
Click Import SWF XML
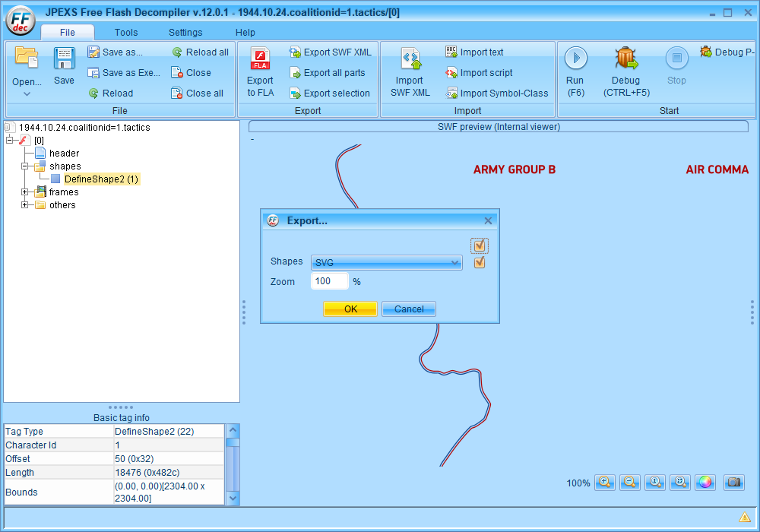click(x=410, y=71)
